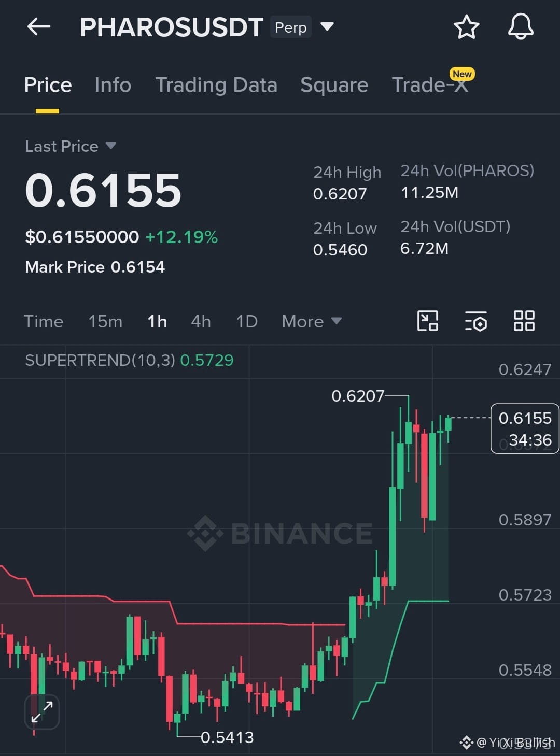Screen dimensions: 560x756
Task: Expand chart to fullscreen with arrows icon
Action: [x=42, y=712]
